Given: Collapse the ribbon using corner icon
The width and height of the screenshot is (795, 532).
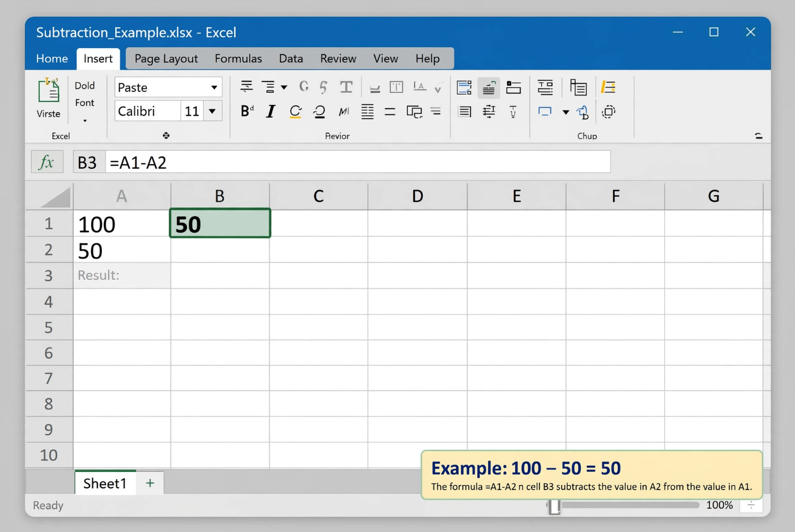Looking at the screenshot, I should coord(759,136).
